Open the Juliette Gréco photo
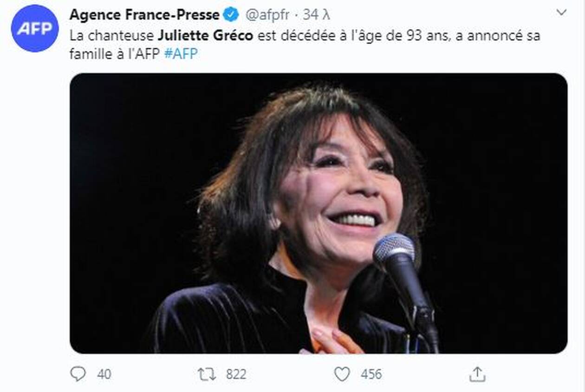The image size is (585, 392). [x=318, y=213]
